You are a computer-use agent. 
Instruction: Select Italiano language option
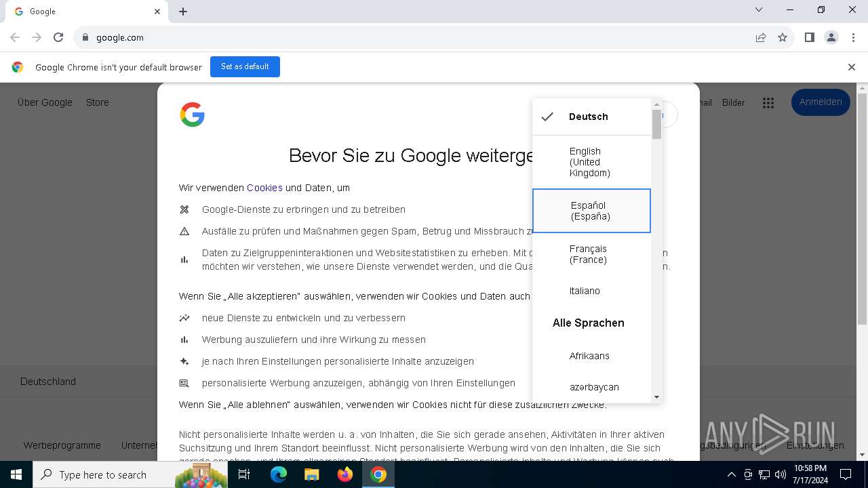(591, 291)
